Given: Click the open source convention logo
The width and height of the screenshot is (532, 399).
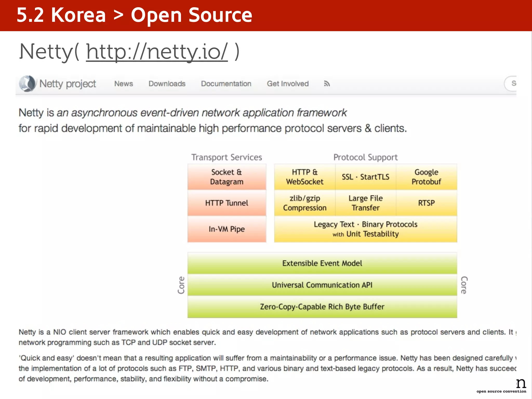Looking at the screenshot, I should click(x=502, y=386).
